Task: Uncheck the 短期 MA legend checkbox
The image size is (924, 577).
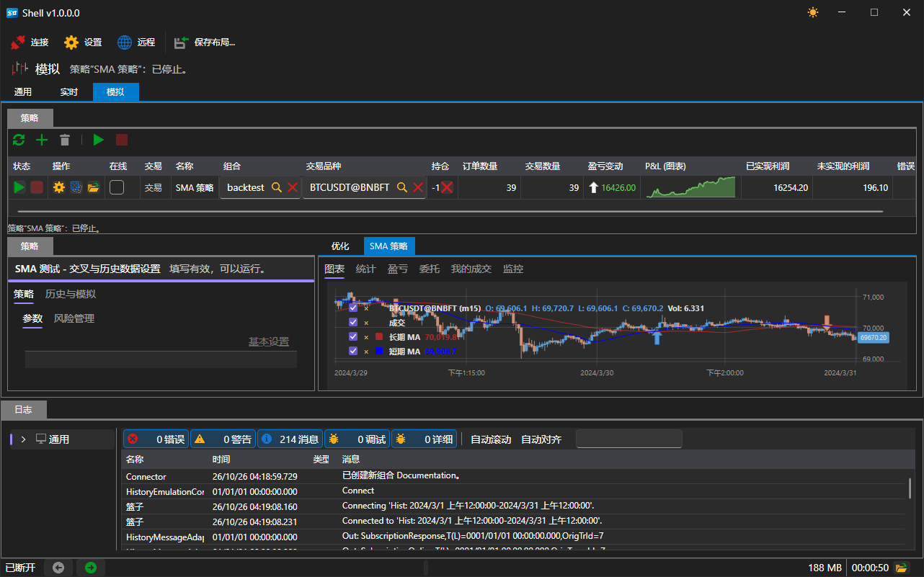Action: pyautogui.click(x=353, y=351)
